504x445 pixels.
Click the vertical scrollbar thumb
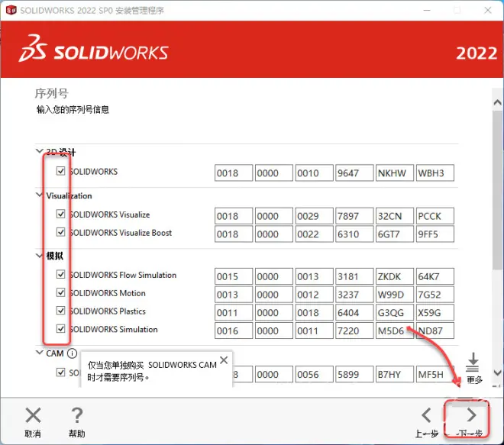497,189
